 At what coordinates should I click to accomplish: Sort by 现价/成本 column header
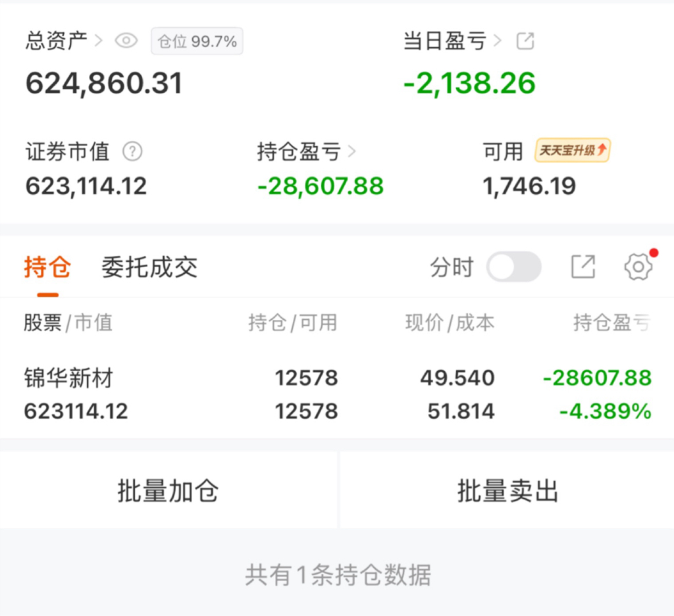[450, 322]
